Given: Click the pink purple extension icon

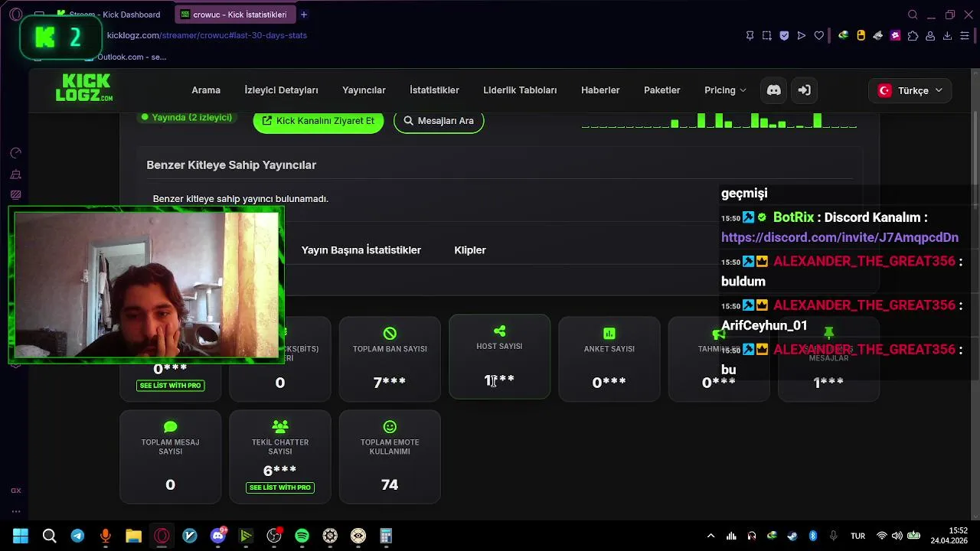Looking at the screenshot, I should pos(895,35).
